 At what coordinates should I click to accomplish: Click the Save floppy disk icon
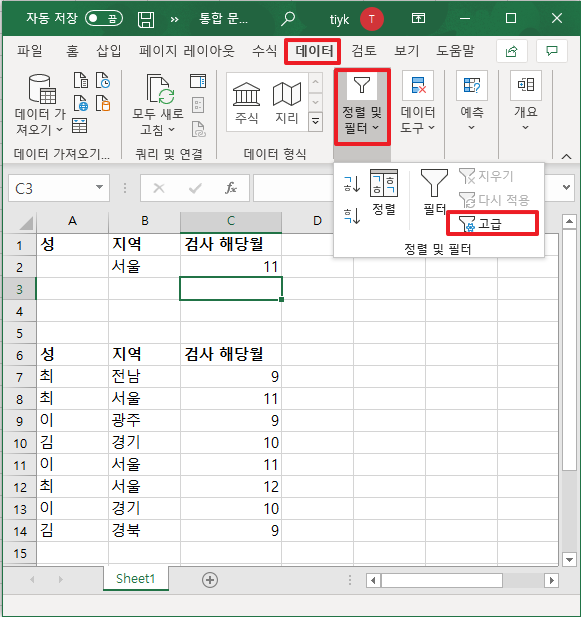click(146, 19)
